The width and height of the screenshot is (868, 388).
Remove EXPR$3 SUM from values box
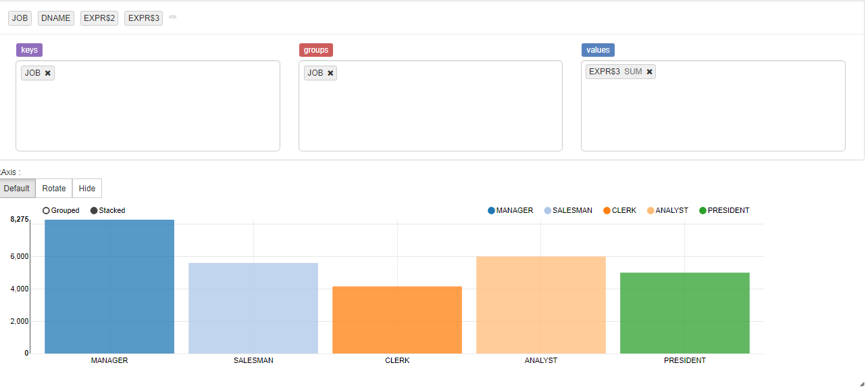click(x=649, y=72)
